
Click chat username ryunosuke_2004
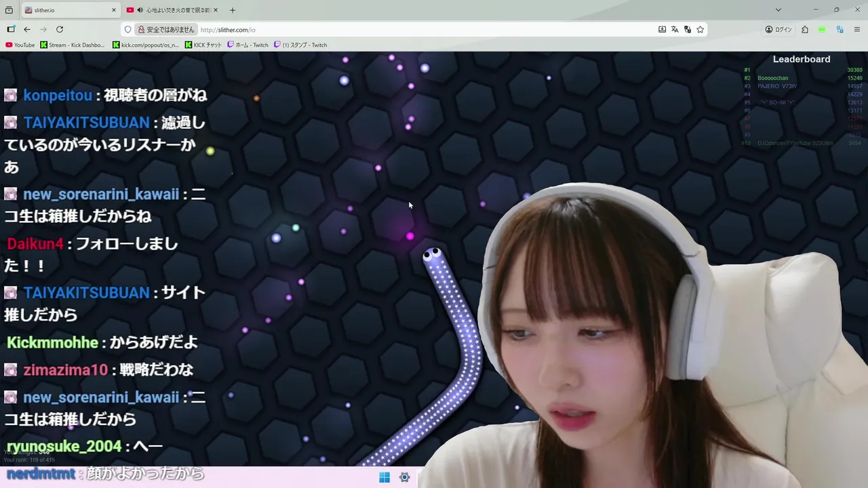point(64,447)
